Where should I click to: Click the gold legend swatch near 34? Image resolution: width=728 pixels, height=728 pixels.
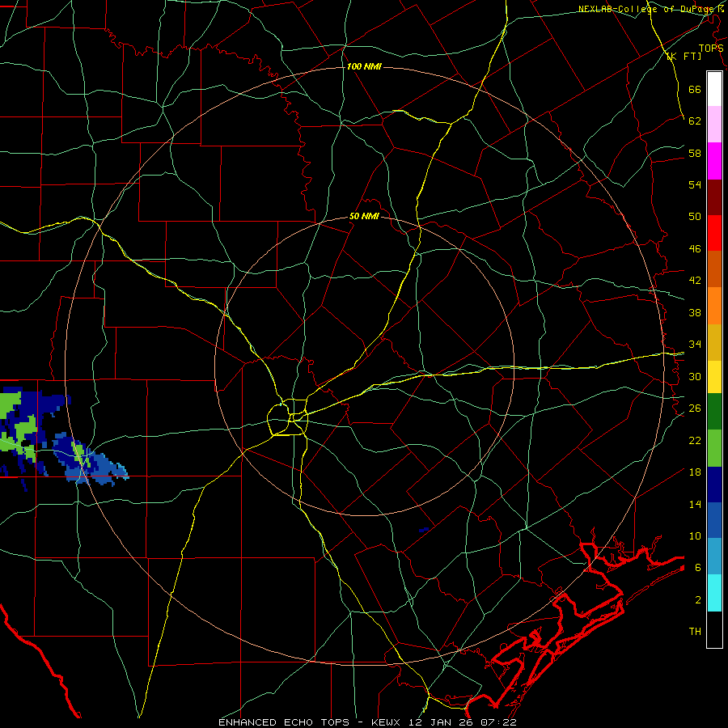(714, 341)
